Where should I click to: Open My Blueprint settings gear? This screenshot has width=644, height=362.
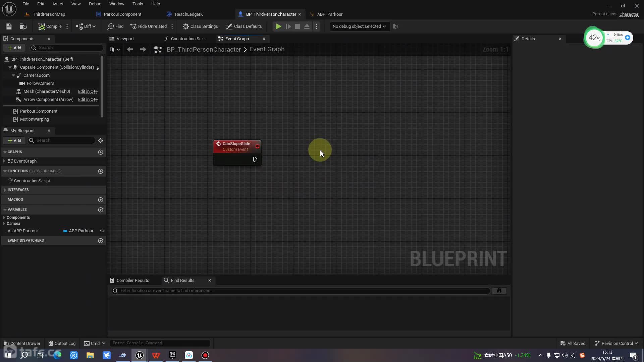(x=101, y=141)
